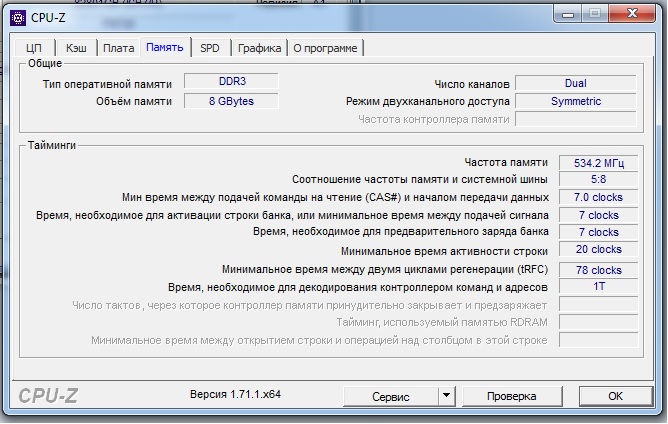This screenshot has height=424, width=668.
Task: Click the 20 clocks value
Action: point(599,249)
